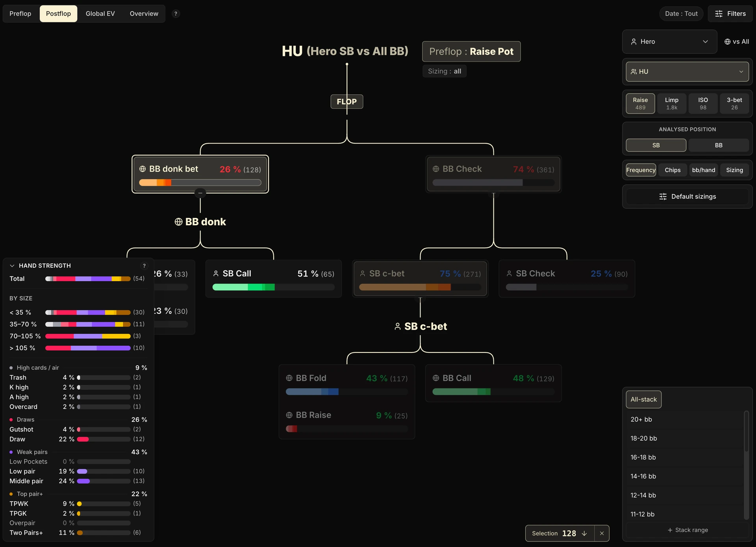Choose the 20+ bb stack option
The height and width of the screenshot is (547, 756).
coord(684,419)
